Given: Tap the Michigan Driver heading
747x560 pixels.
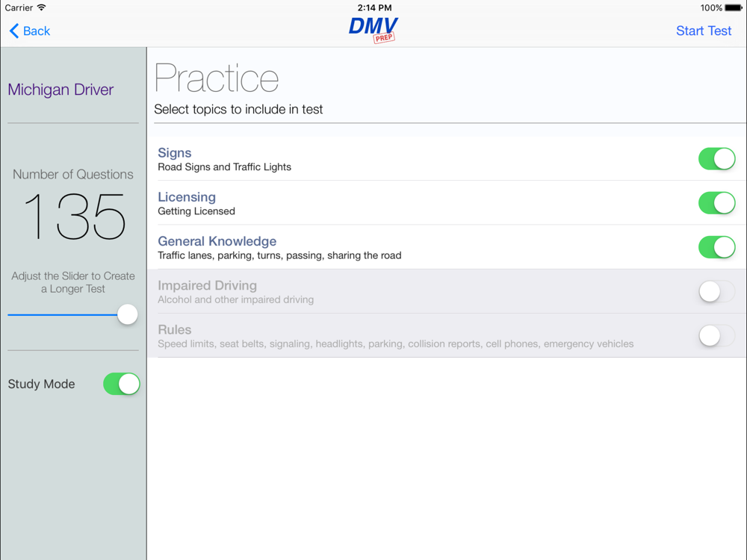Looking at the screenshot, I should [61, 90].
